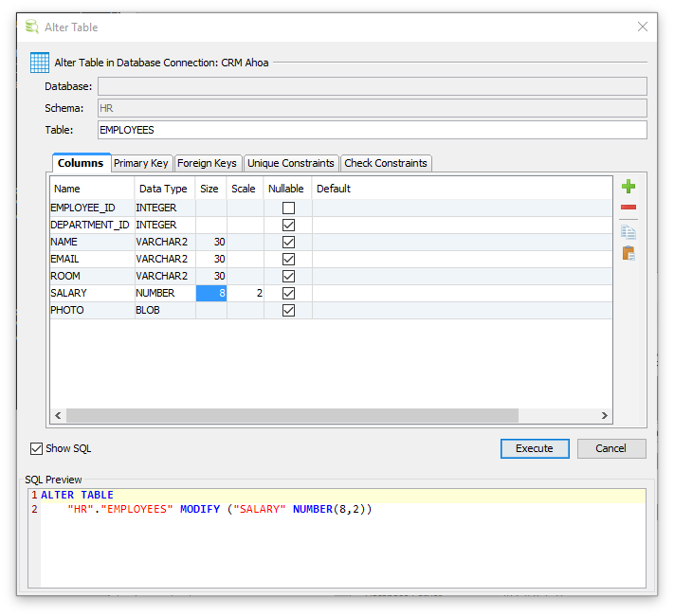
Task: Select the ROOM column name cell
Action: [92, 276]
